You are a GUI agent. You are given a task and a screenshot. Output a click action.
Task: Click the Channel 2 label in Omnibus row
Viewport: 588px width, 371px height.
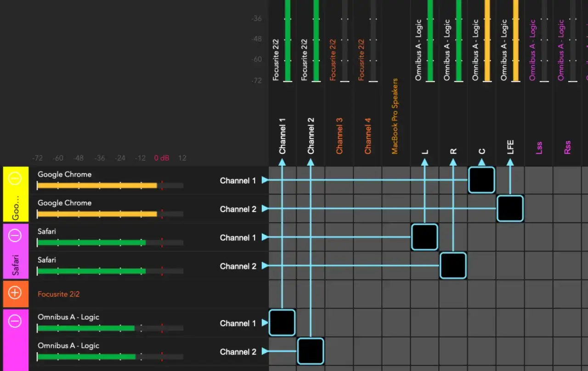tap(238, 352)
